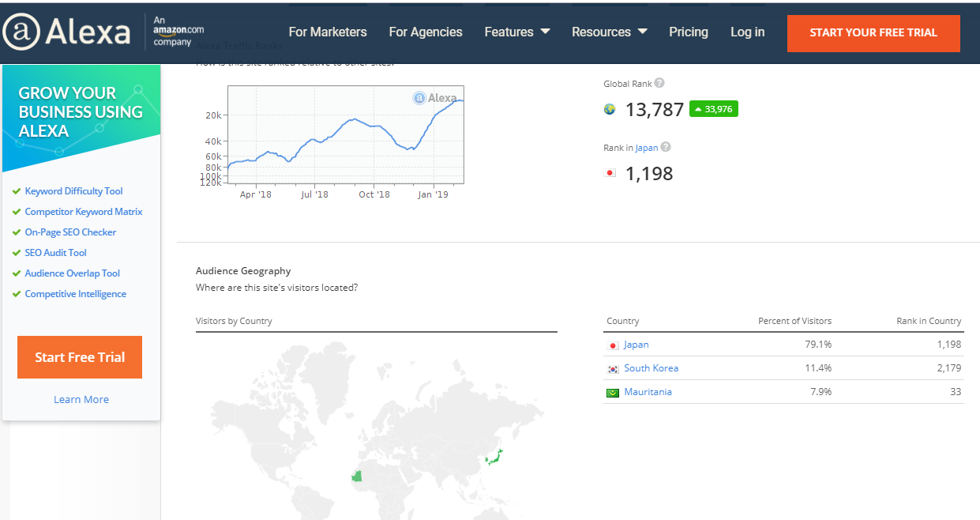Viewport: 980px width, 520px height.
Task: Click the 79.1% visitors value for Japan
Action: click(817, 345)
